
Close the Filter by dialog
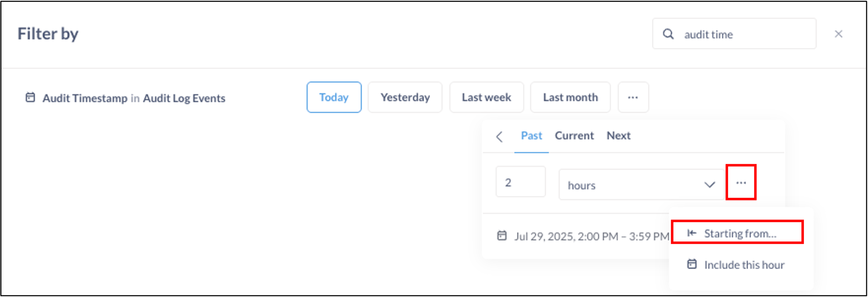[x=838, y=34]
